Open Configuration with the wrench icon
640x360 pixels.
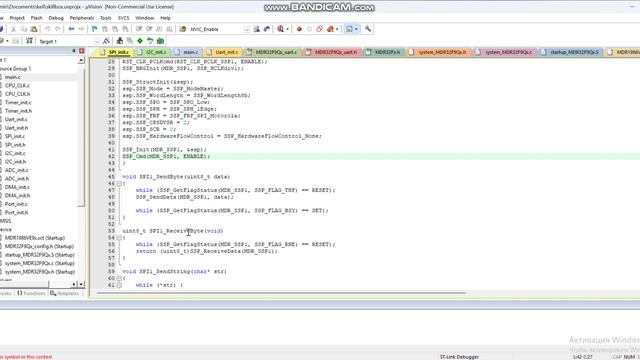368,29
